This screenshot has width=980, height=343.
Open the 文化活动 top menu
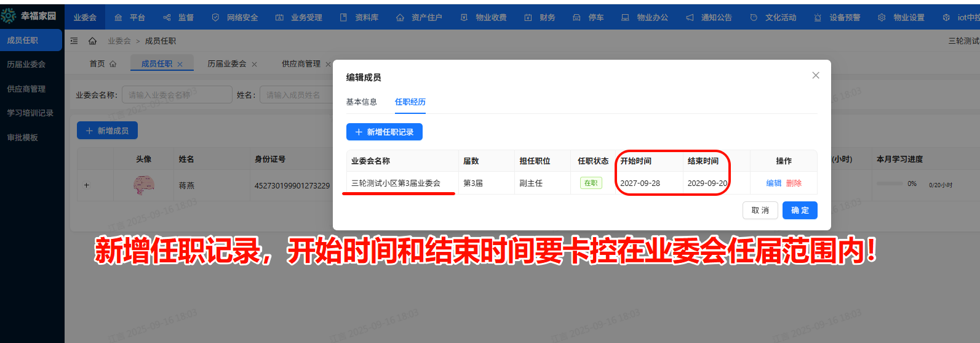[773, 17]
